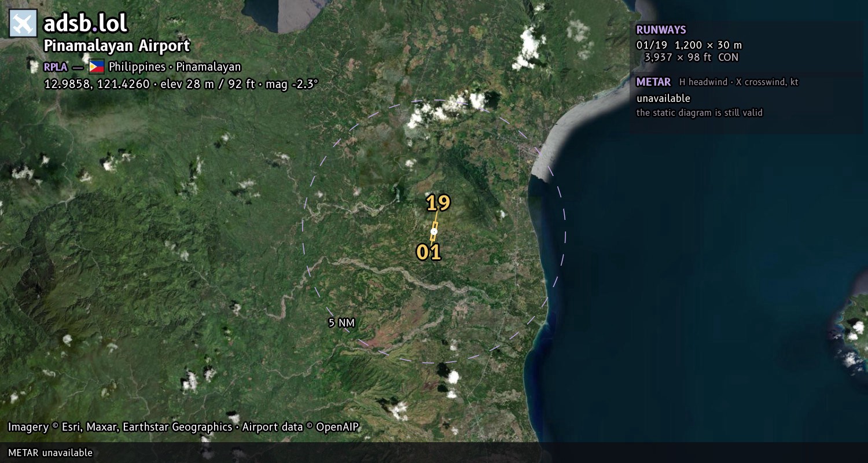The image size is (868, 463).
Task: Select the 01/19 1,200 × 30 m runway row
Action: [689, 45]
